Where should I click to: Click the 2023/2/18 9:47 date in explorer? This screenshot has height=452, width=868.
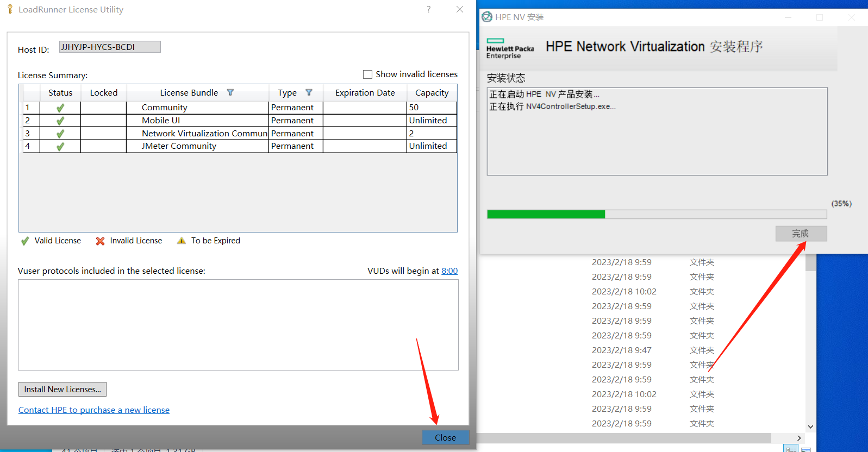(x=622, y=350)
